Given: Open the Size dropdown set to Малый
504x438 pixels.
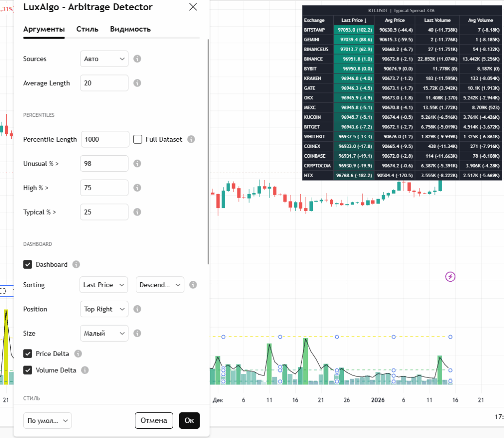Looking at the screenshot, I should [104, 333].
